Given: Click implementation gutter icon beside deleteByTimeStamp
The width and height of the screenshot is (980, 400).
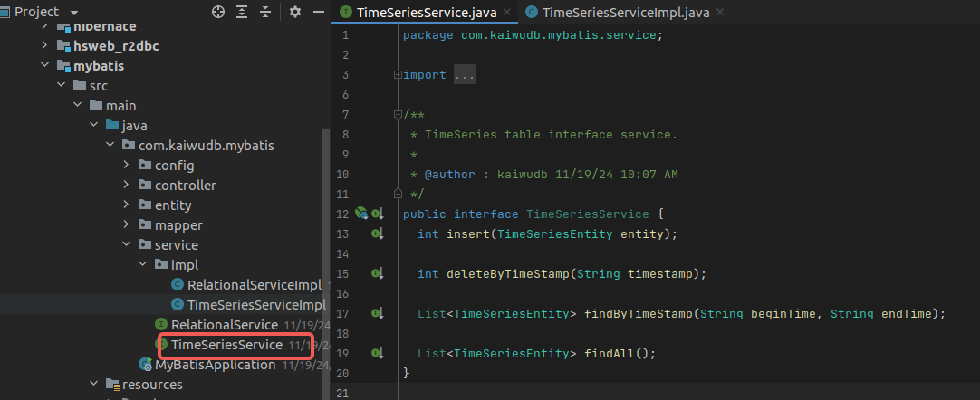Looking at the screenshot, I should pyautogui.click(x=378, y=273).
